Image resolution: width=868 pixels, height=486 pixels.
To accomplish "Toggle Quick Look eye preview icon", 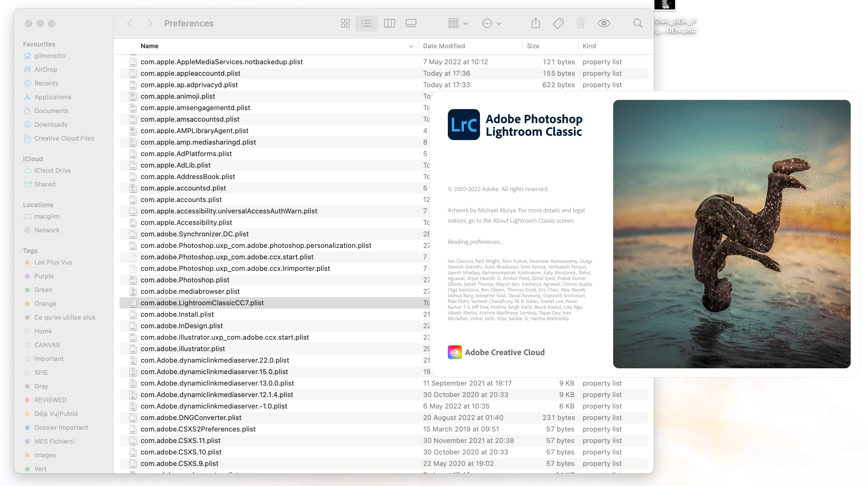I will pos(603,23).
